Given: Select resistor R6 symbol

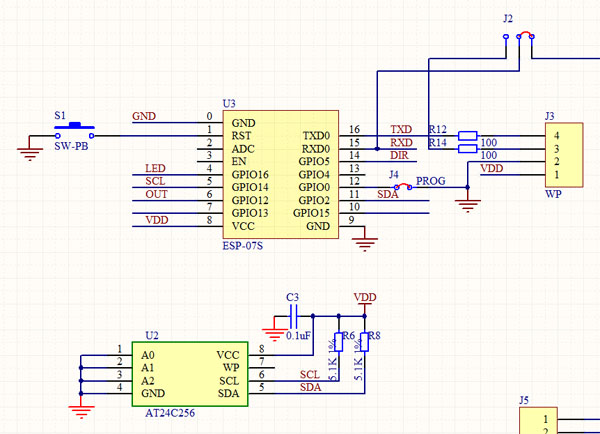Looking at the screenshot, I should coord(339,342).
